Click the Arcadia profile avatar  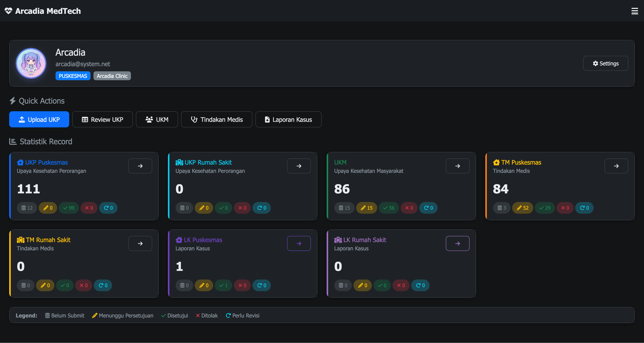point(31,63)
